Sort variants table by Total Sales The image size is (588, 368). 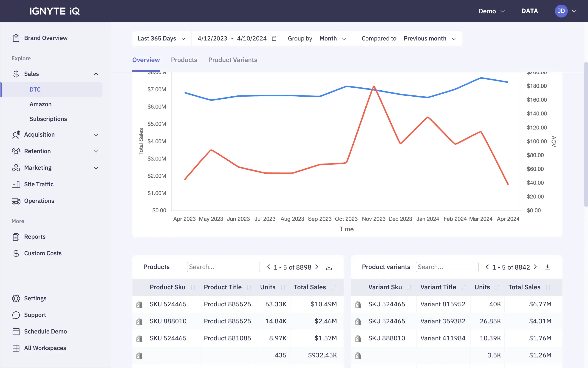point(548,287)
